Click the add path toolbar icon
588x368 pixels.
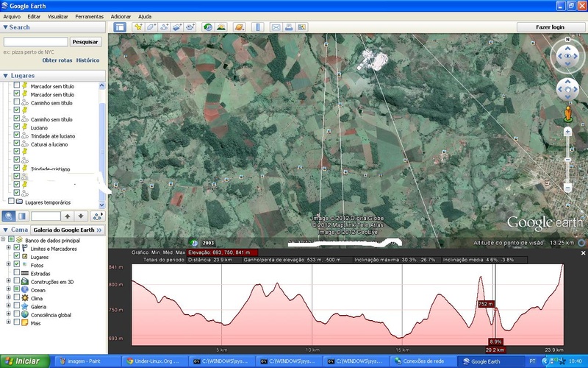165,27
